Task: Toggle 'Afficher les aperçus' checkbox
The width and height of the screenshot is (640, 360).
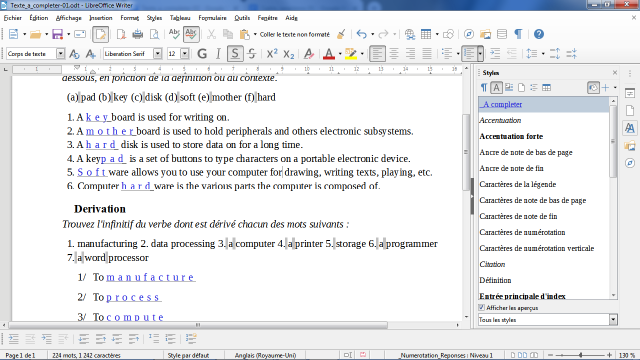Action: point(482,308)
